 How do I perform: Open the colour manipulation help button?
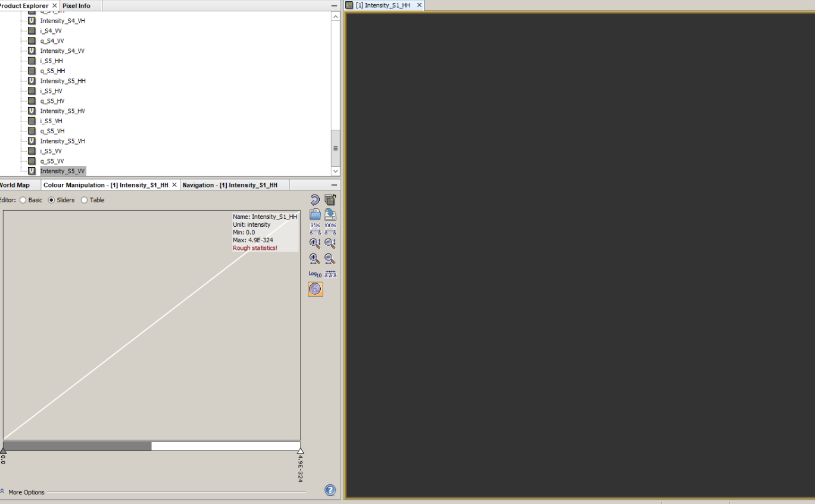pos(330,490)
